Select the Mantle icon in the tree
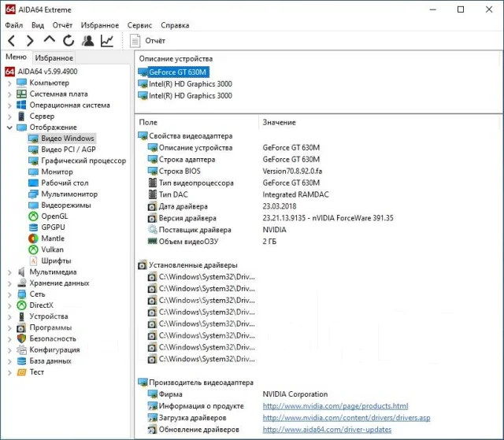The width and height of the screenshot is (504, 440). point(33,238)
